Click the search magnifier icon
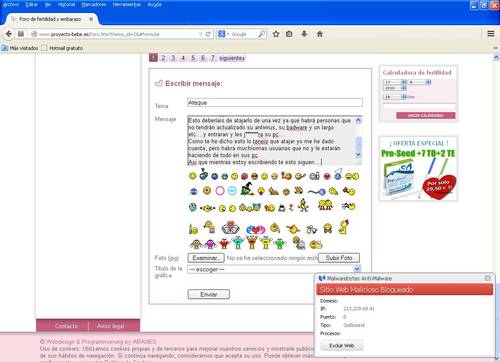500x362 pixels. pyautogui.click(x=262, y=34)
